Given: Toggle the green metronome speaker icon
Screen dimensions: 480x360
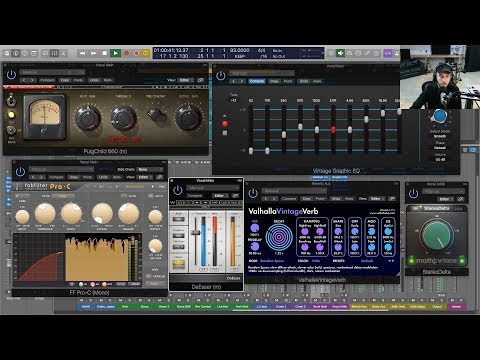Looking at the screenshot, I should coord(340,53).
